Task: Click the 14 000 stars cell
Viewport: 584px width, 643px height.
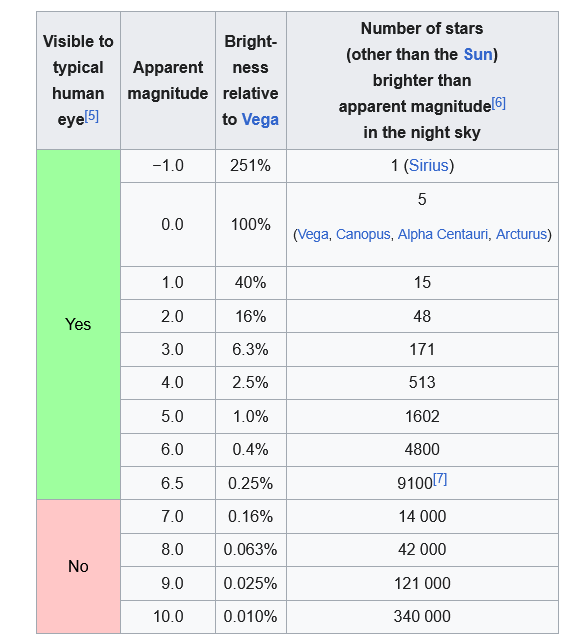Action: pos(422,516)
